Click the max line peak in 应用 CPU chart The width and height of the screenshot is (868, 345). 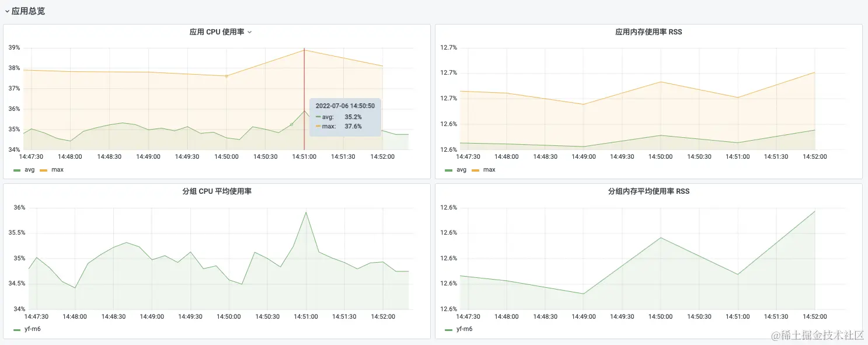pyautogui.click(x=304, y=50)
